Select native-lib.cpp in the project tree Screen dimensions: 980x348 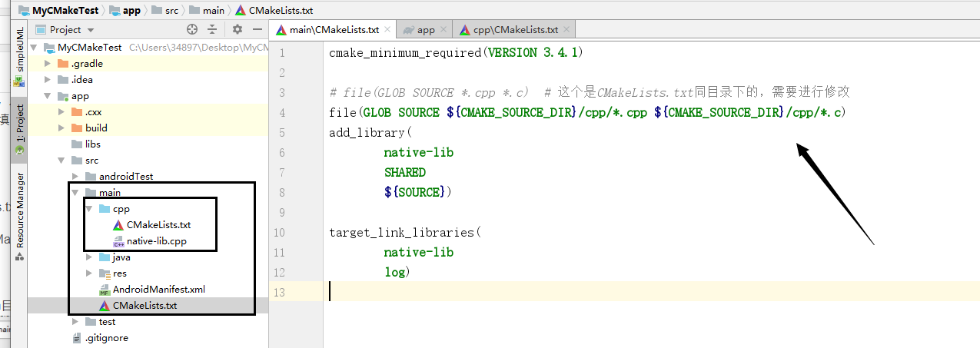pyautogui.click(x=157, y=241)
